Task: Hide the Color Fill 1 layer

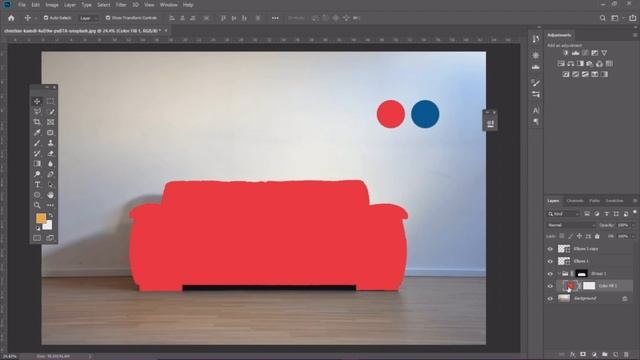Action: tap(550, 286)
